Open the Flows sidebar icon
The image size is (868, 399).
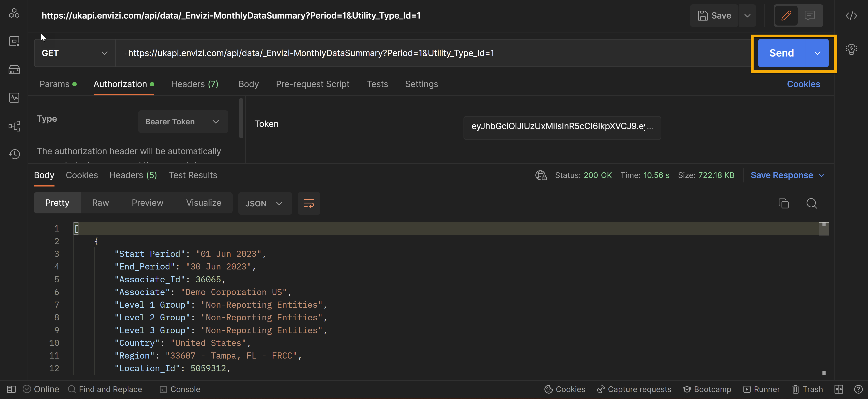[x=14, y=126]
